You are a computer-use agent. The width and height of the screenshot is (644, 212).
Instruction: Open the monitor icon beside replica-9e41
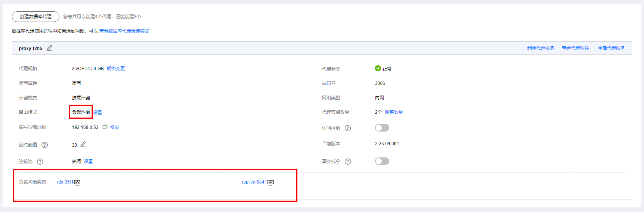271,182
